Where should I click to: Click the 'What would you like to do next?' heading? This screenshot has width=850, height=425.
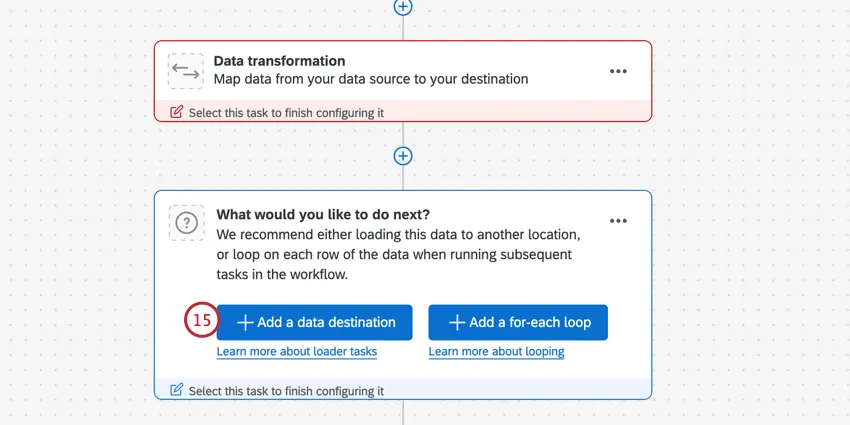[323, 215]
